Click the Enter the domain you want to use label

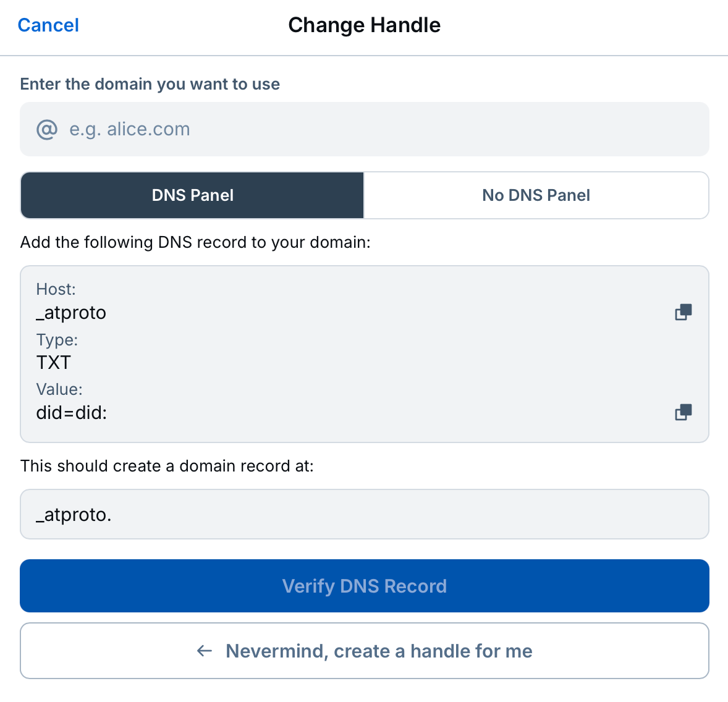(150, 84)
